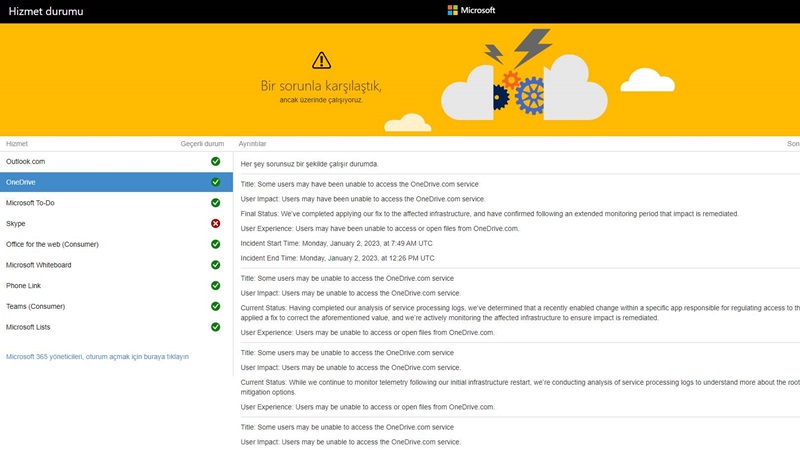Select the Phone Link service row
800x450 pixels.
[x=116, y=286]
